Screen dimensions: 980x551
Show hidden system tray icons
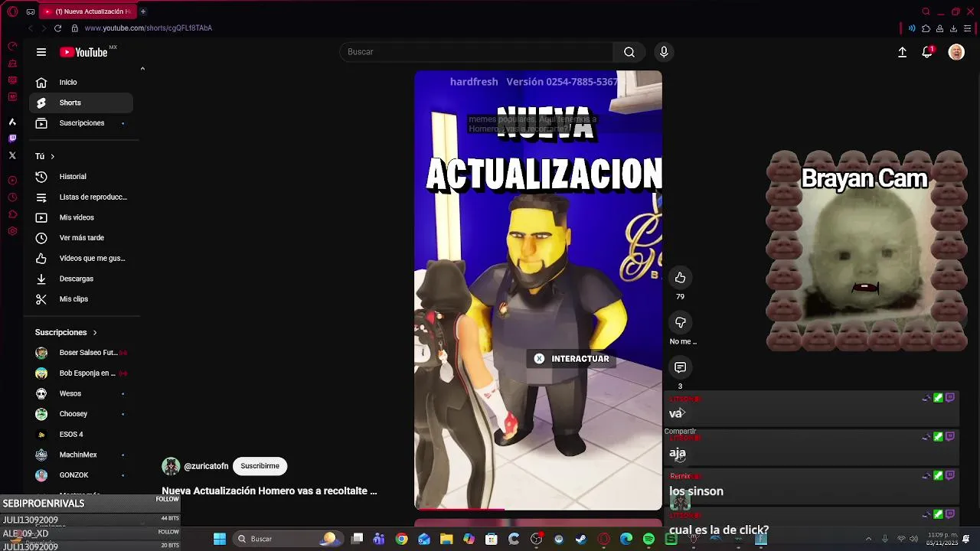point(868,539)
